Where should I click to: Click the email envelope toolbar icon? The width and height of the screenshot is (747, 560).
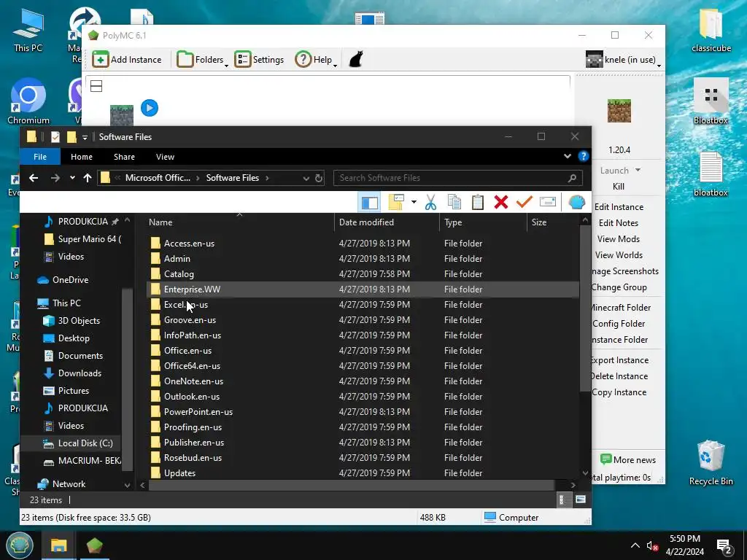pos(547,202)
